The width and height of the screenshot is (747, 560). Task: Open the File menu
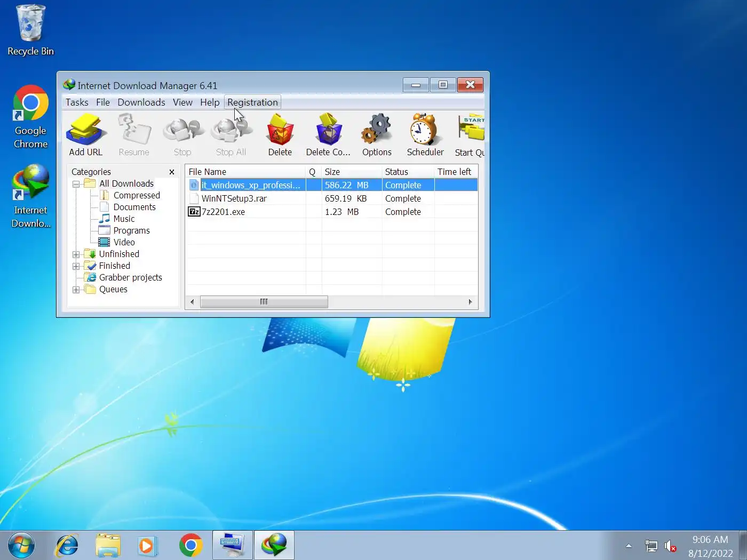[x=103, y=102]
